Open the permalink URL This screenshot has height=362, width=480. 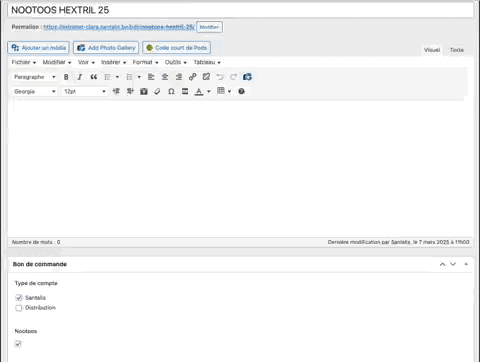[x=119, y=27]
